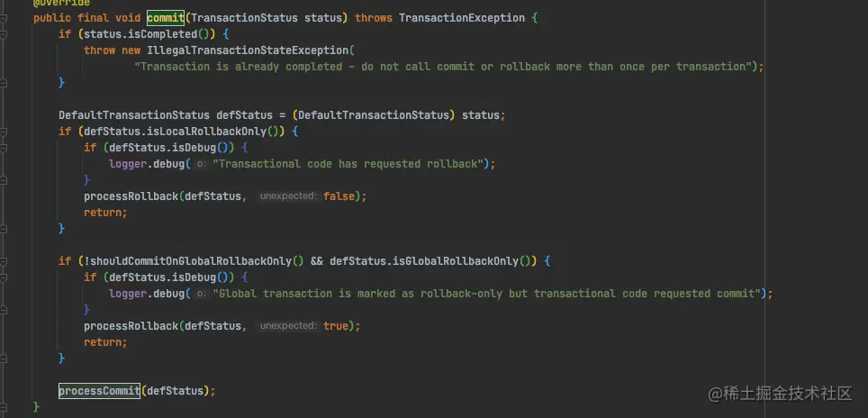This screenshot has height=418, width=868.
Task: Click the (DefaultTransactionStatus) cast expression
Action: [x=374, y=115]
